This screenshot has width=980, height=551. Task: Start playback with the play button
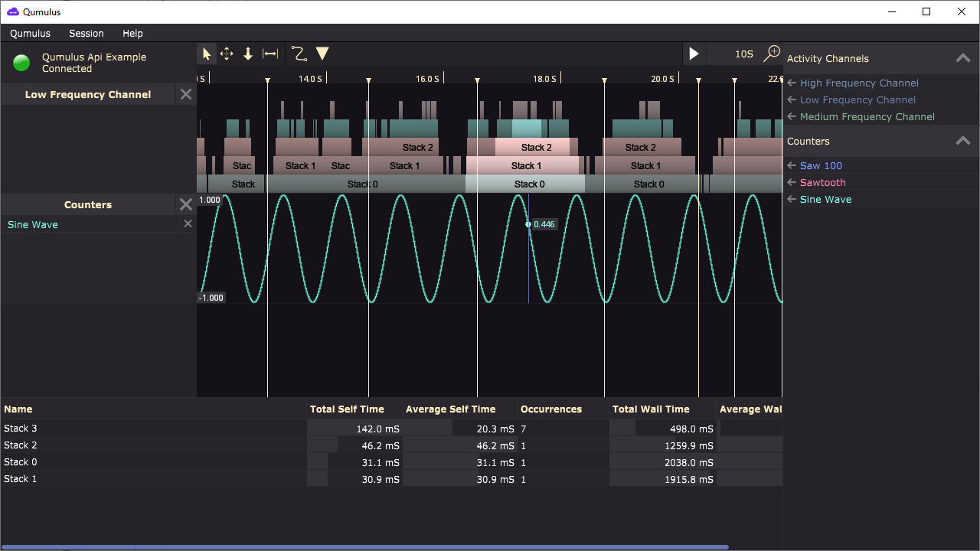694,54
